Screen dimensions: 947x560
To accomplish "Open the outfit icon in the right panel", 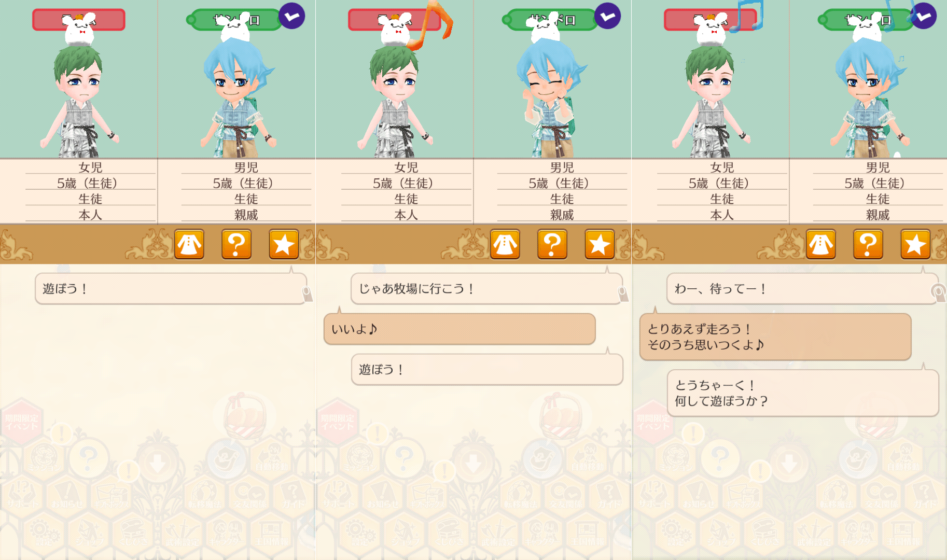I will [821, 244].
